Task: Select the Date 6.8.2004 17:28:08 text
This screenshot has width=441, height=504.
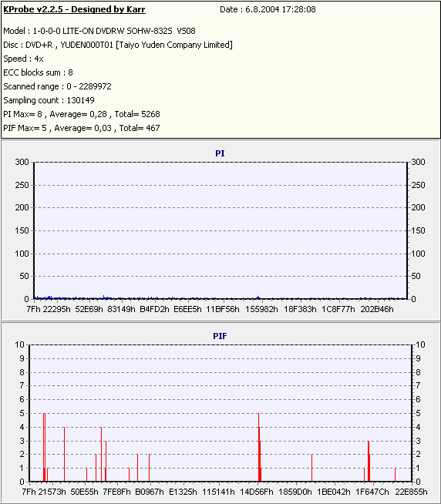Action: (x=268, y=9)
